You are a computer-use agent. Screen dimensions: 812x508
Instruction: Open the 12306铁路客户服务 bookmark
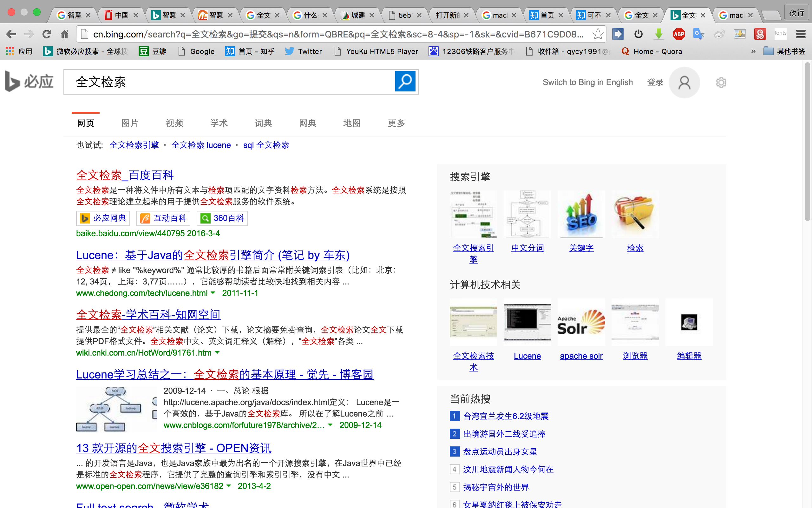(x=471, y=51)
